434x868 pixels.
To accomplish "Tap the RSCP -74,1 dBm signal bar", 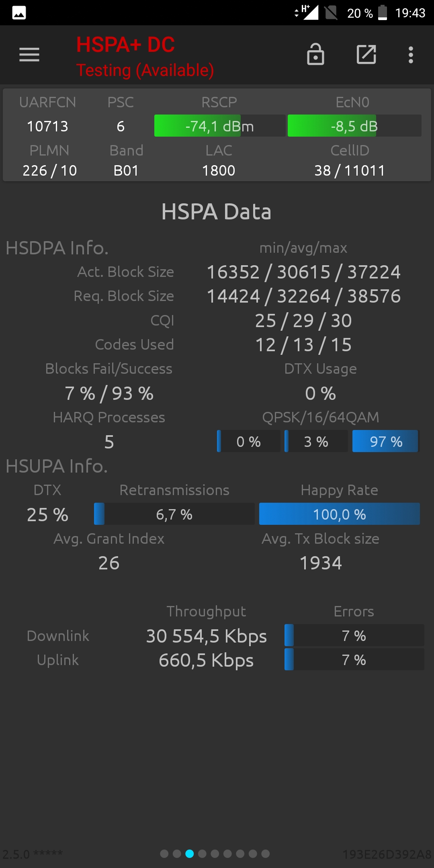I will pyautogui.click(x=220, y=126).
